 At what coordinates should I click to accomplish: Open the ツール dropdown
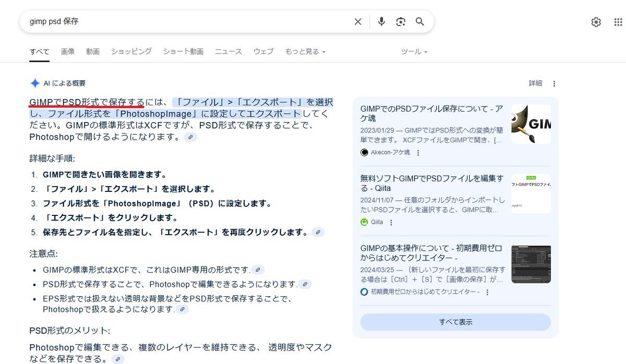414,52
